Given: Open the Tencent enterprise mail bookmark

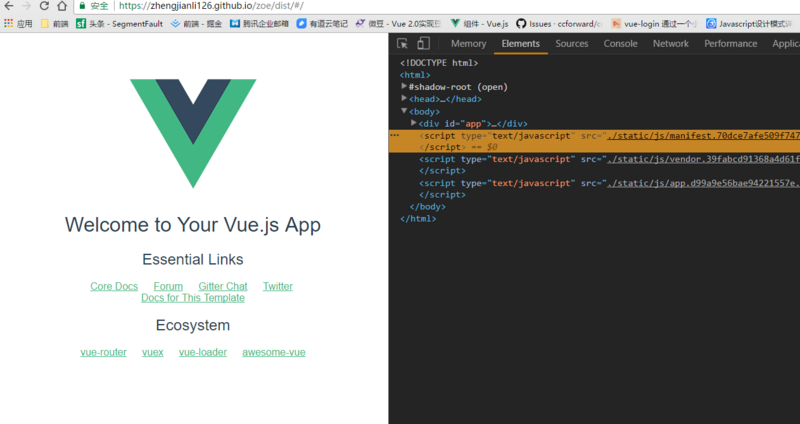Looking at the screenshot, I should [259, 23].
